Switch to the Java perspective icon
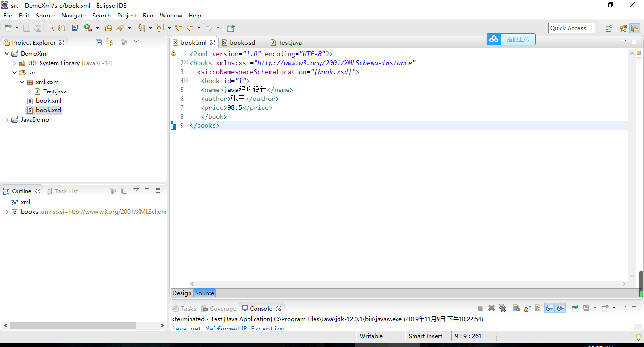The image size is (644, 347). click(635, 28)
